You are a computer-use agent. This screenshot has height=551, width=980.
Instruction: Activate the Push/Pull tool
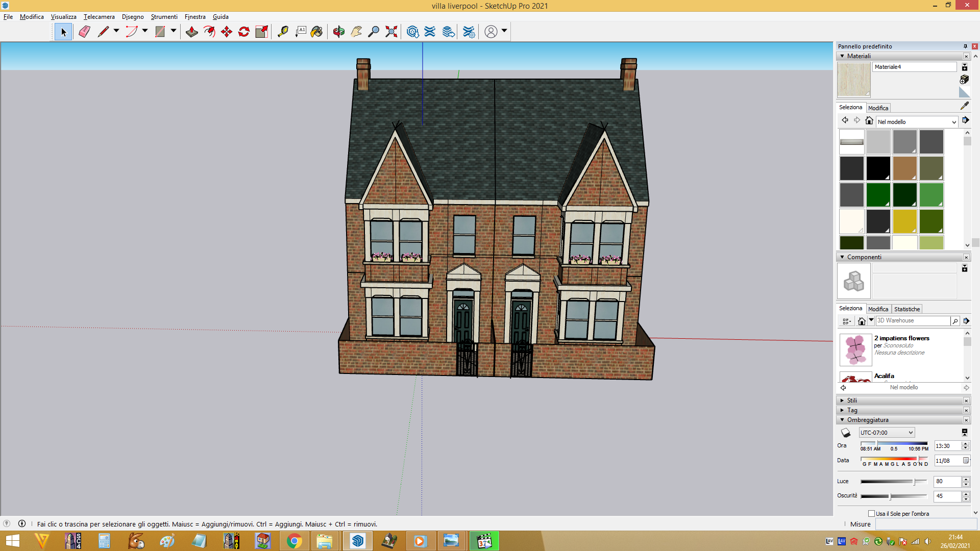pyautogui.click(x=192, y=32)
